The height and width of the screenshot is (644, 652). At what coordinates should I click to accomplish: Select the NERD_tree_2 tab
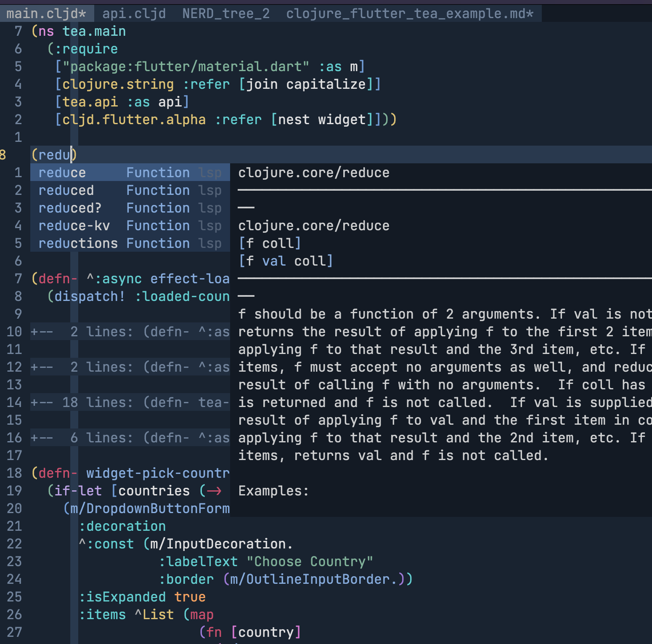pyautogui.click(x=226, y=13)
